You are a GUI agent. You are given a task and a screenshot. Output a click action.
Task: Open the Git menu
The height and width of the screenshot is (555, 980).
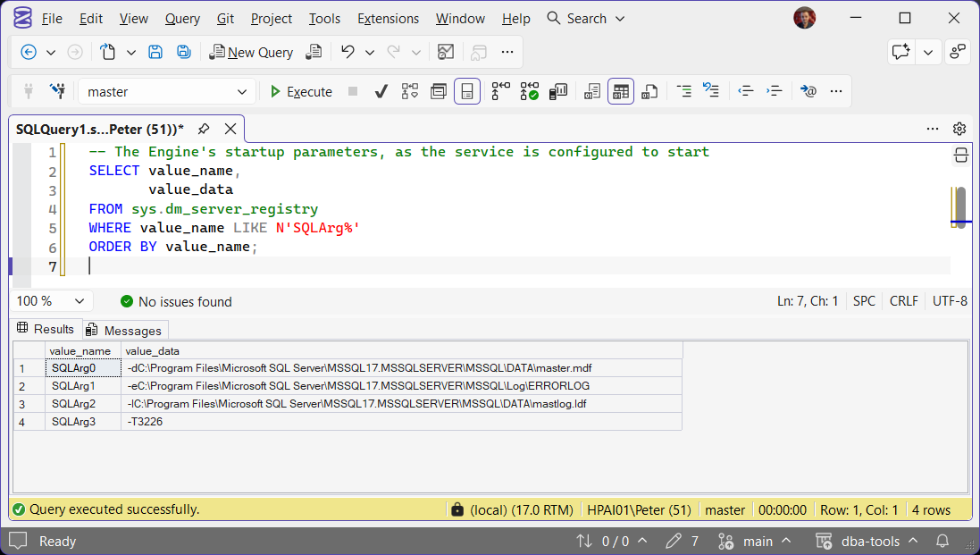[x=226, y=19]
